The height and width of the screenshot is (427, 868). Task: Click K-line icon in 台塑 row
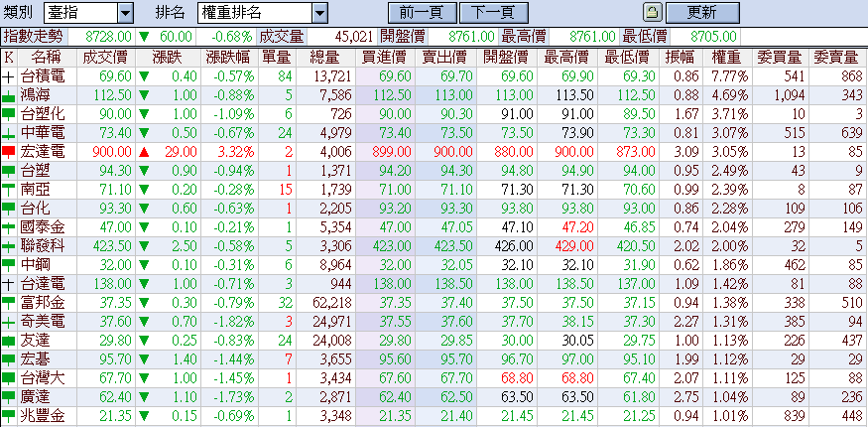[x=8, y=171]
